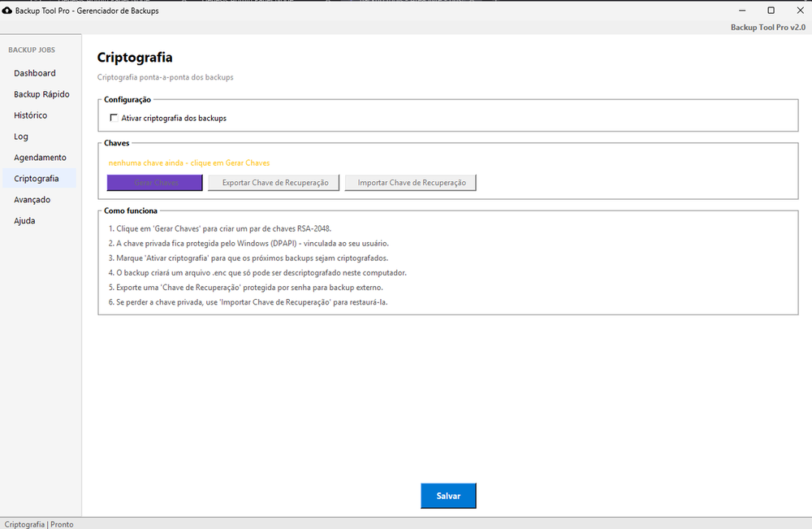Screen dimensions: 812x529
Task: Open Avançado settings
Action: point(32,200)
